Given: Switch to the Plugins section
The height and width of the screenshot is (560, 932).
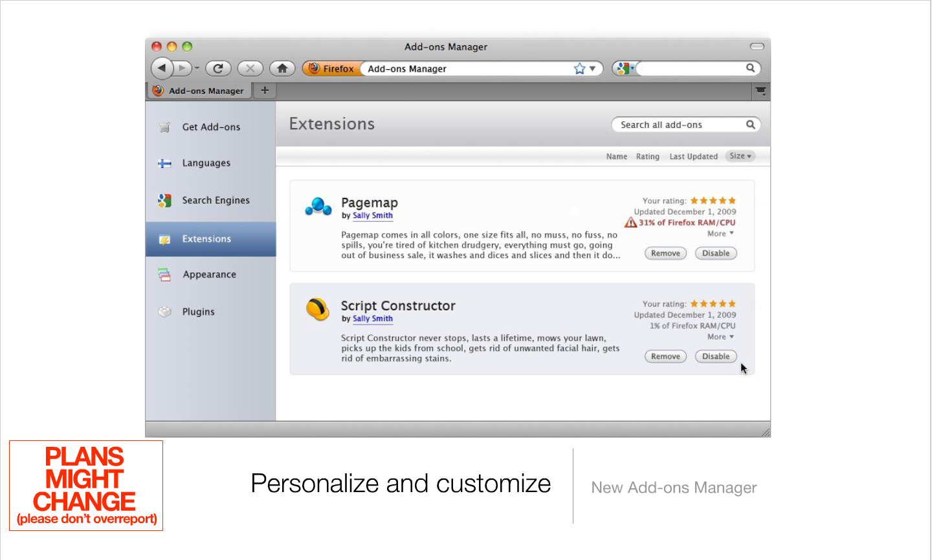Looking at the screenshot, I should coord(198,312).
